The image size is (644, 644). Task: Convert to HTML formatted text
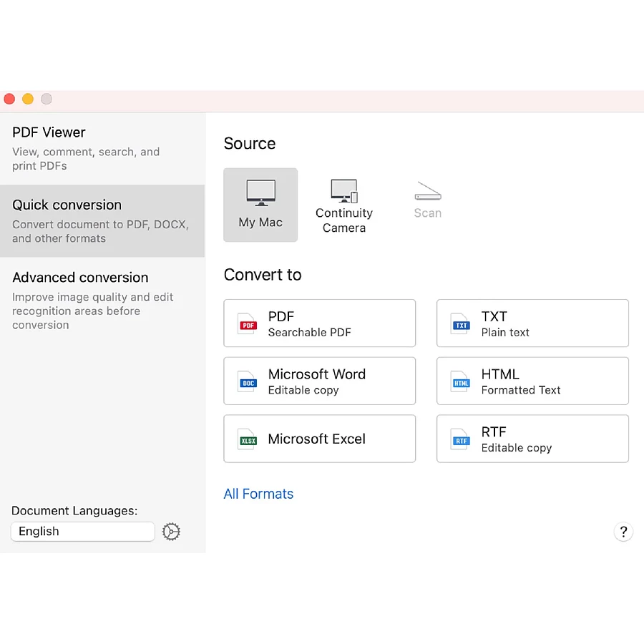coord(532,381)
